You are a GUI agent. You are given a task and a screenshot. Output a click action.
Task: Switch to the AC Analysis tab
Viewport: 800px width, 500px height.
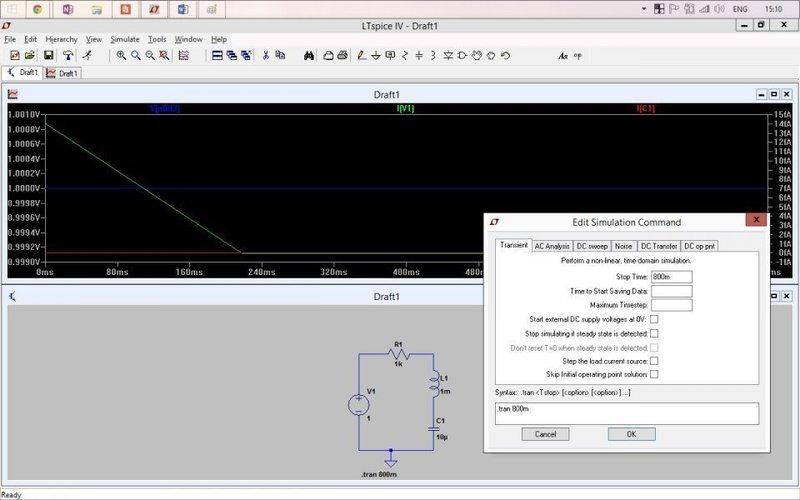552,246
